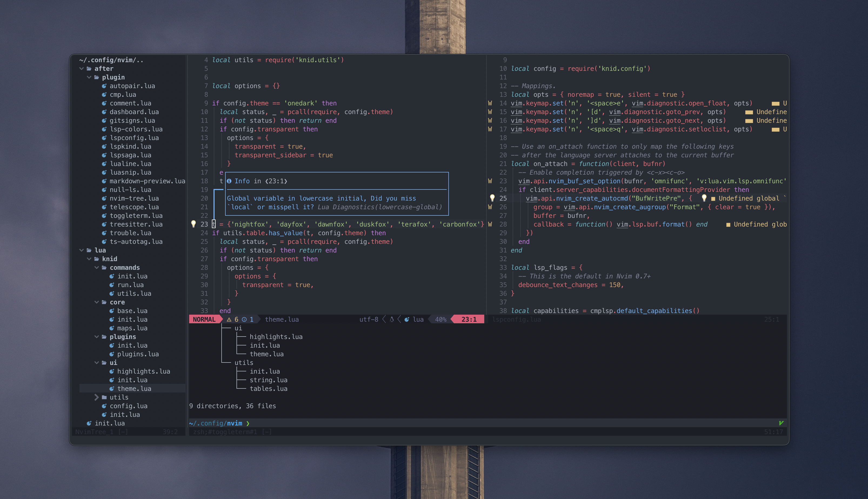Click the theme.lua filename in statusline
This screenshot has height=499, width=868.
pyautogui.click(x=282, y=320)
